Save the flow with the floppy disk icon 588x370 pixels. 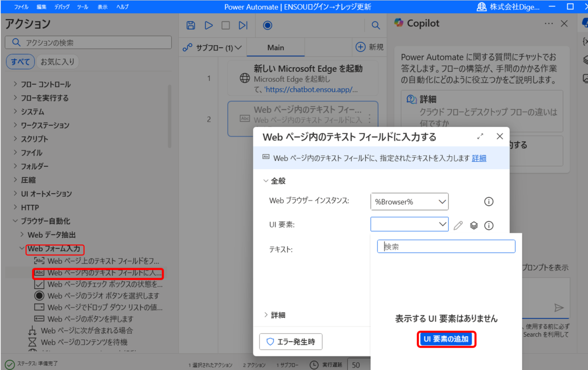[x=191, y=26]
